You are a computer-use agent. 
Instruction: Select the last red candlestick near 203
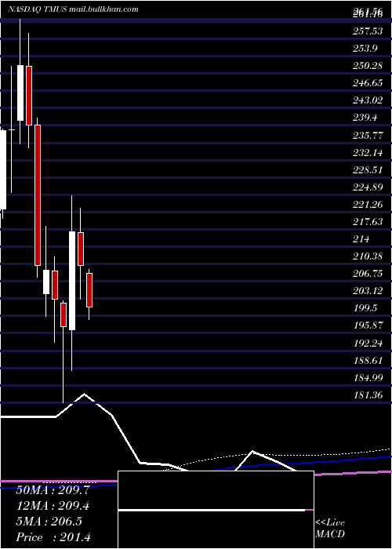pos(89,290)
